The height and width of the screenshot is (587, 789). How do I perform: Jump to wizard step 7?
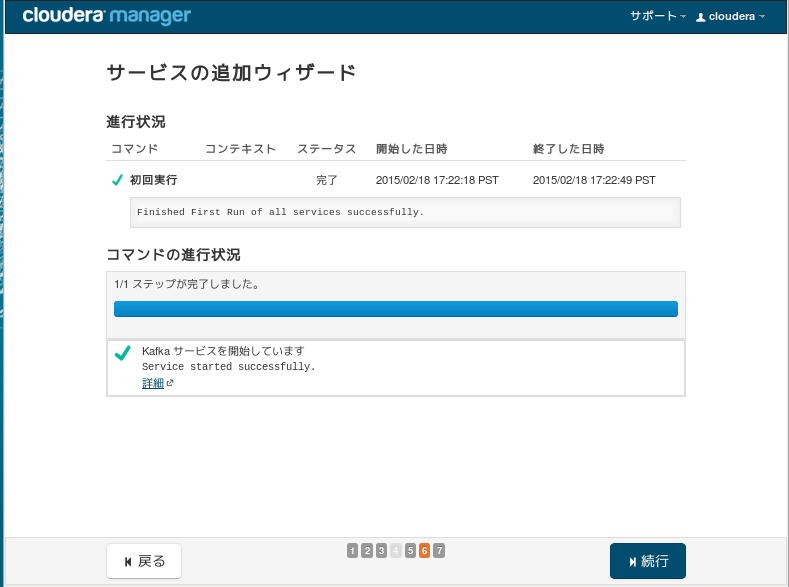439,551
